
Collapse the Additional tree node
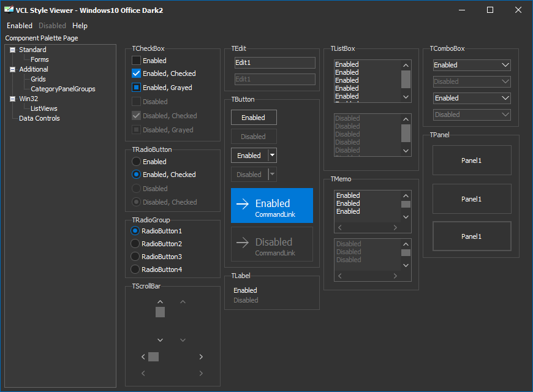point(13,70)
